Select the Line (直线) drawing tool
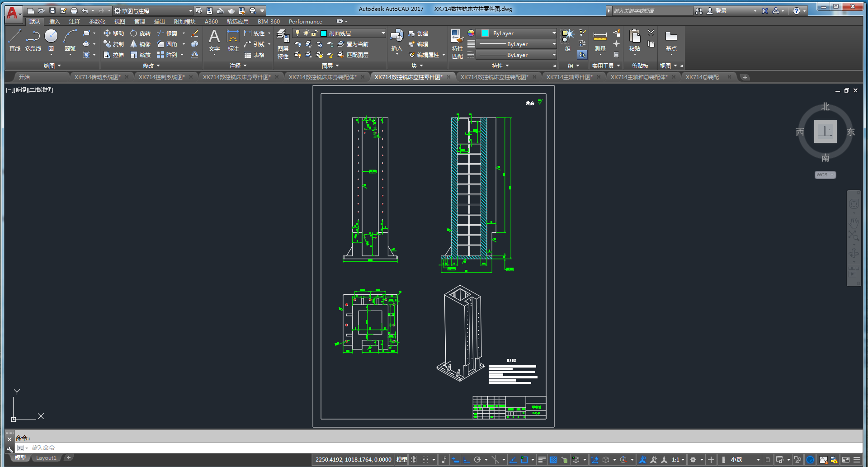Screen dimensions: 868x467 (14, 40)
